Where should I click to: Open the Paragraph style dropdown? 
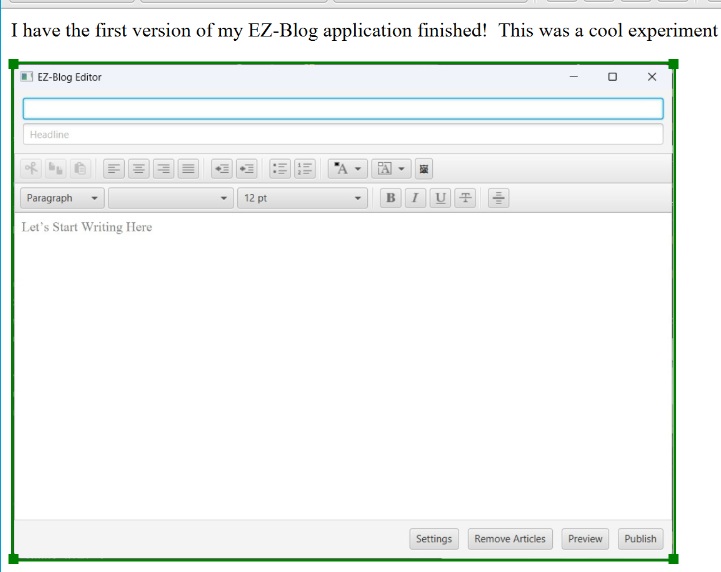click(62, 198)
